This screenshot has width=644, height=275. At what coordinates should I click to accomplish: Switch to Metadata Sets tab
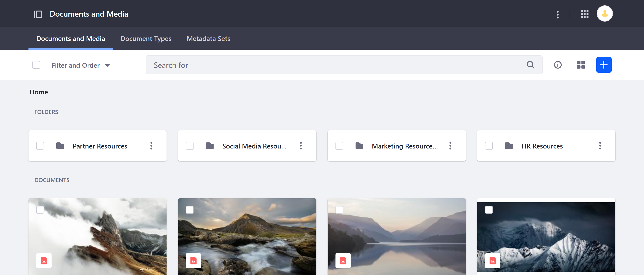(x=208, y=38)
